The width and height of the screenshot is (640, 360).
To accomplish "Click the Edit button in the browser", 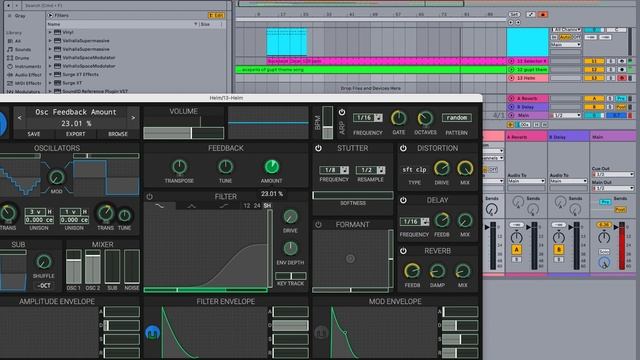I will (216, 16).
